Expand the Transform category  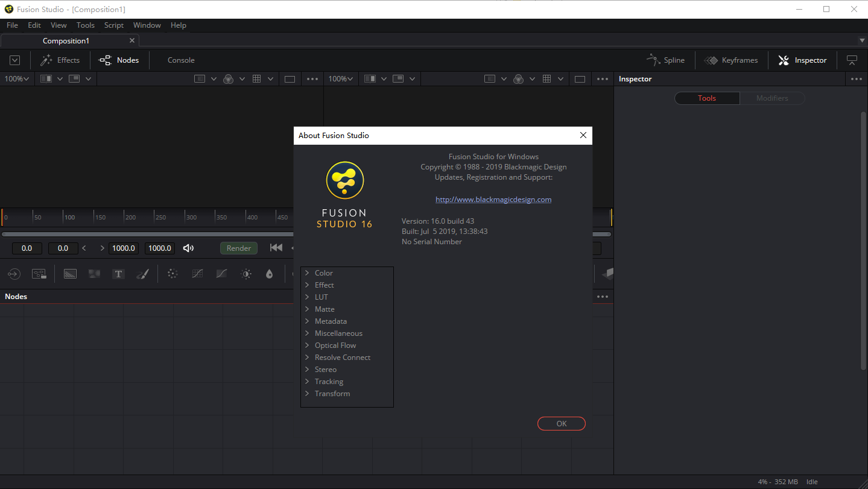[x=307, y=394]
